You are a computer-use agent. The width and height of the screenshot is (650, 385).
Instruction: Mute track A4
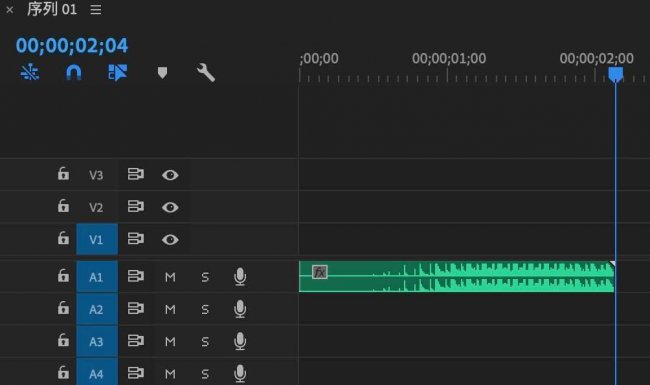point(170,374)
